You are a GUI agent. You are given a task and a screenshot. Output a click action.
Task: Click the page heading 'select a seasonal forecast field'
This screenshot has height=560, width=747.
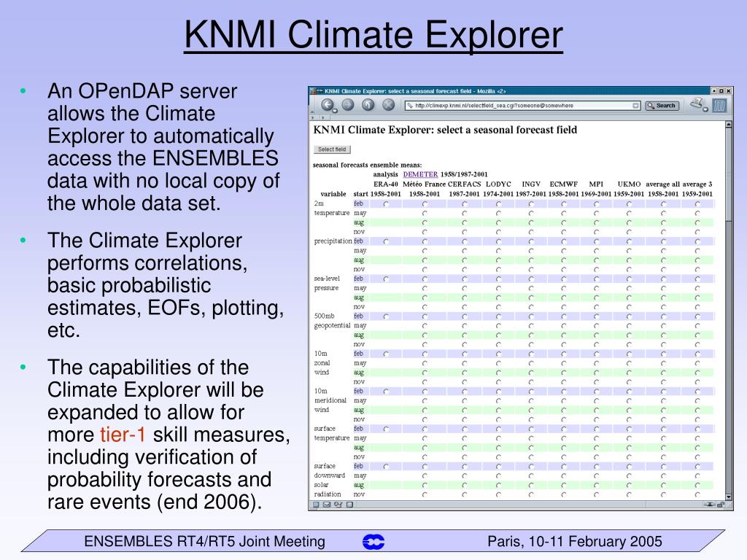[x=507, y=130]
